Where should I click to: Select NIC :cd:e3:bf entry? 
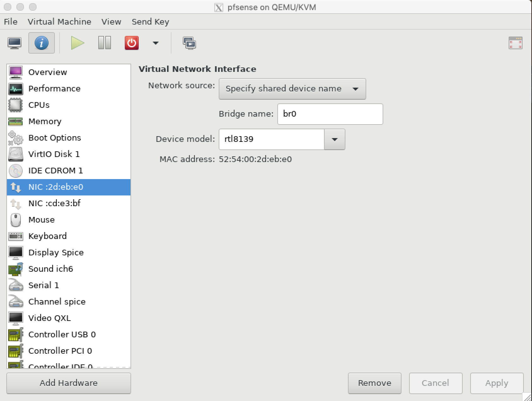[x=69, y=203]
